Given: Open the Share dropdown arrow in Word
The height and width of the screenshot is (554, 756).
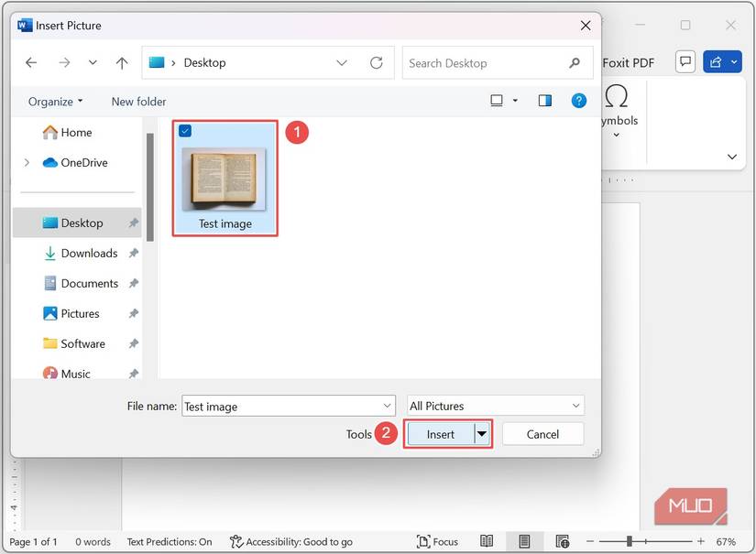Looking at the screenshot, I should pos(734,61).
